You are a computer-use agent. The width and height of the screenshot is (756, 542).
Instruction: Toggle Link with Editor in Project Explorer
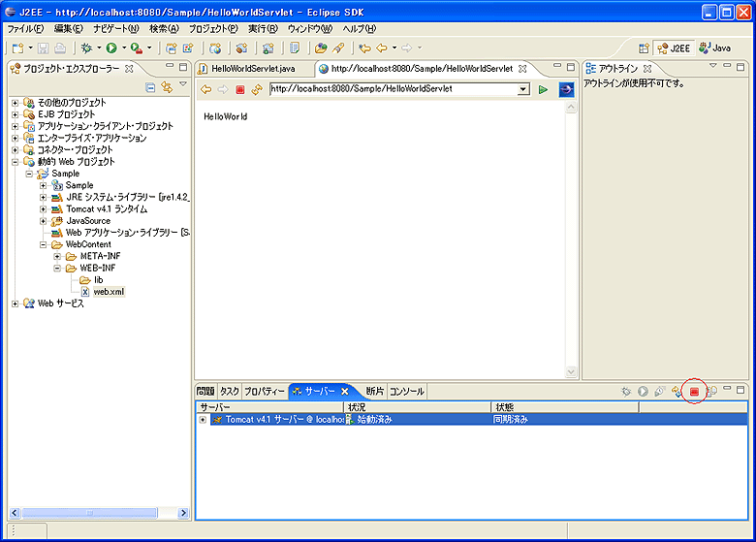click(x=167, y=87)
